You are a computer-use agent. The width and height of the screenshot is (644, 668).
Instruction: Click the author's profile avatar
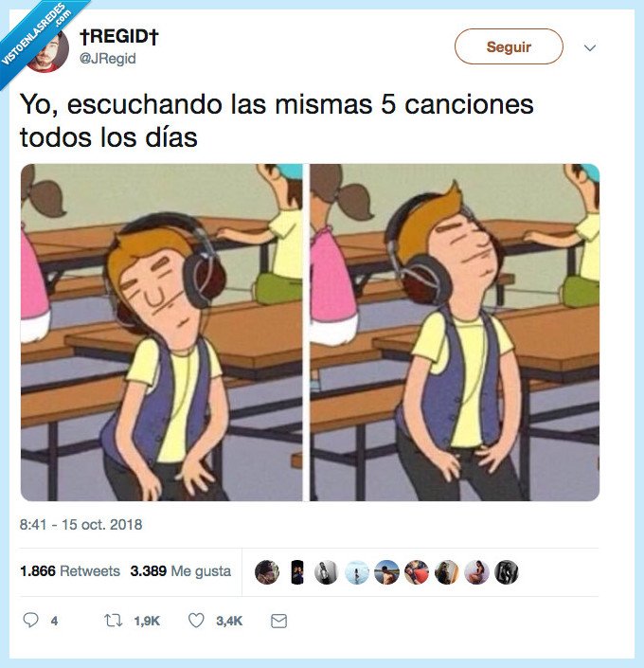[46, 51]
